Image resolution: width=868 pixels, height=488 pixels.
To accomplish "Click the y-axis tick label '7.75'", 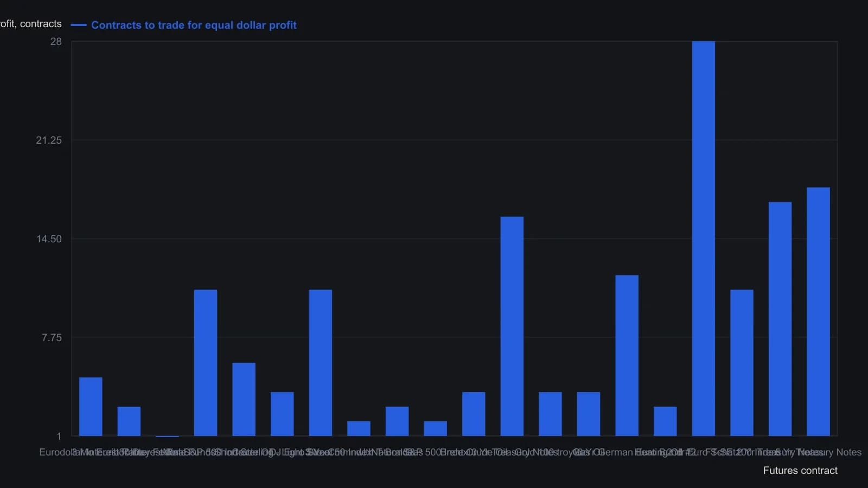I will pos(52,338).
